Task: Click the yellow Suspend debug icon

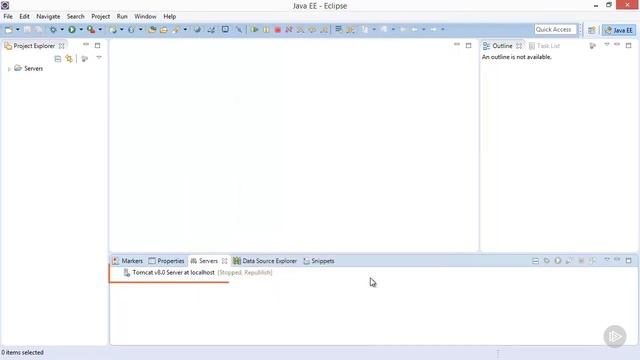Action: point(266,30)
